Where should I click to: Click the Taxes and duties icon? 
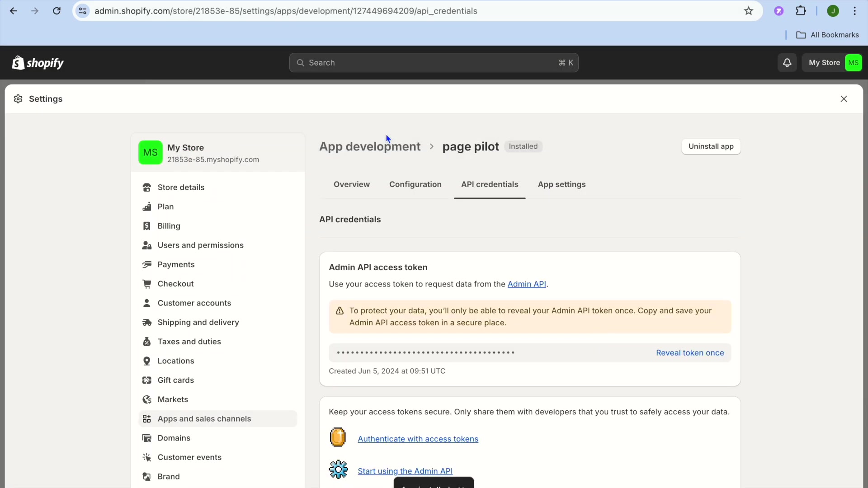click(146, 342)
